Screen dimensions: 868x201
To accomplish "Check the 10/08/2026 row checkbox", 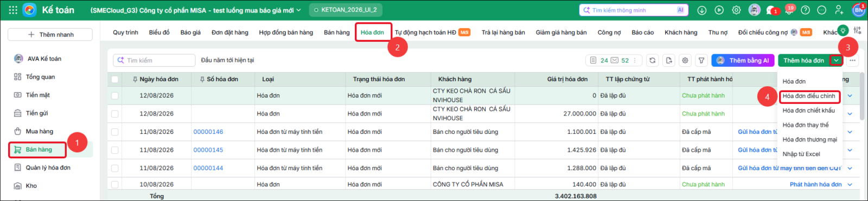I will tap(114, 184).
